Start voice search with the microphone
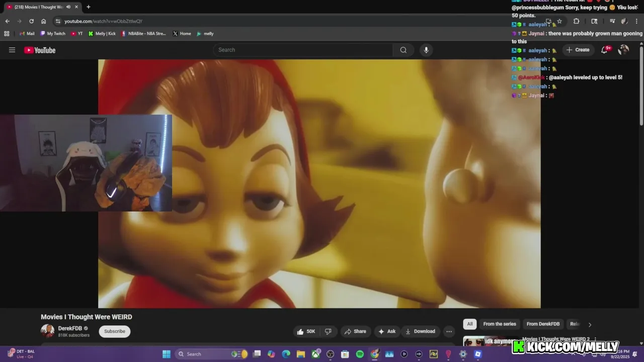Viewport: 644px width, 362px height. 426,50
